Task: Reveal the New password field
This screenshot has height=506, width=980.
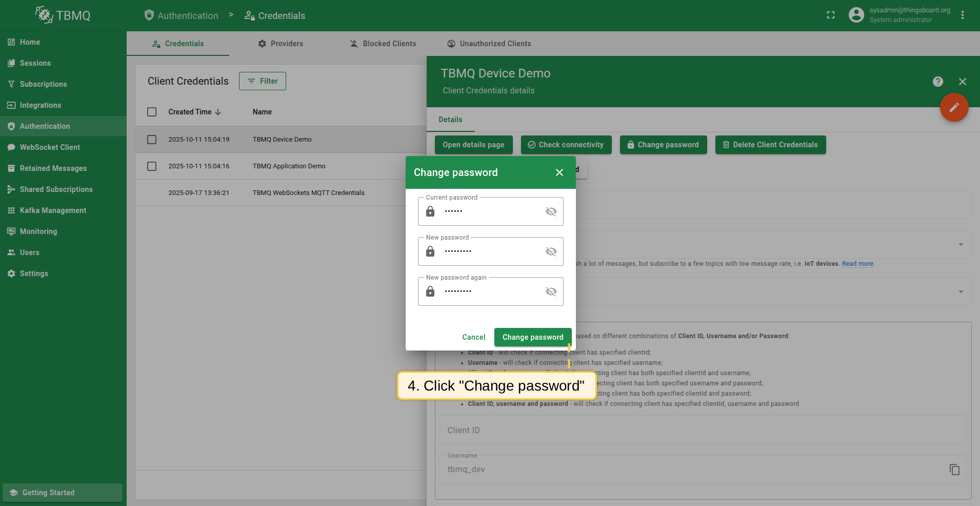Action: pos(551,251)
